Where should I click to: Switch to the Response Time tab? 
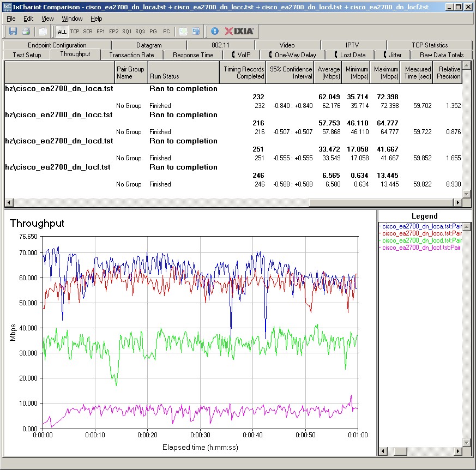[x=193, y=55]
